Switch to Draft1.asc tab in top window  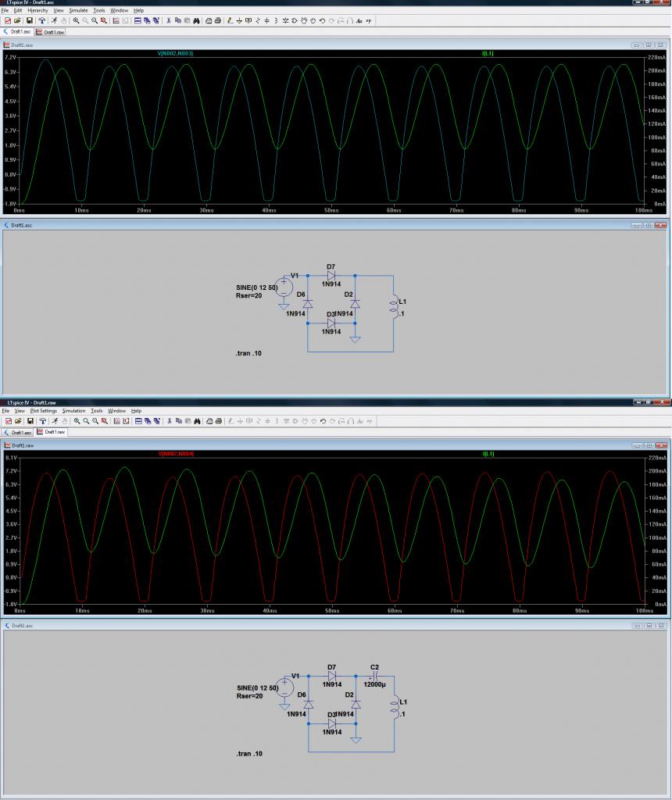coord(17,31)
